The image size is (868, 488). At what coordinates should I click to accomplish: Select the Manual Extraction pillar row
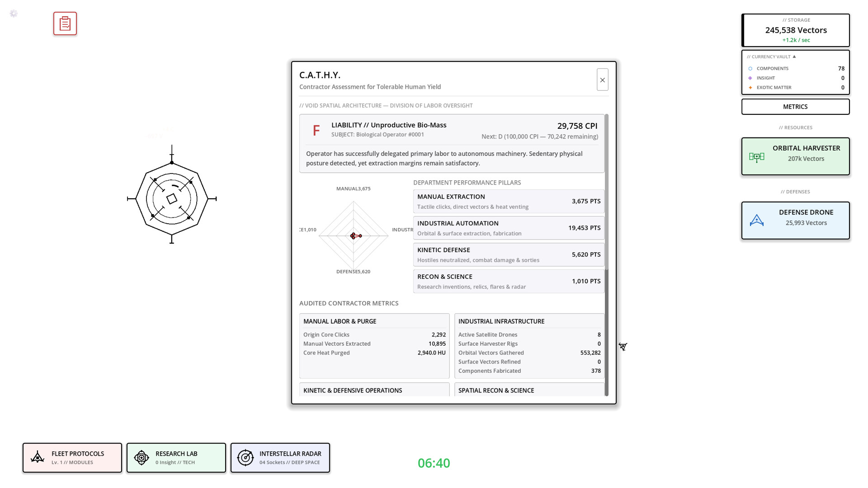[509, 201]
